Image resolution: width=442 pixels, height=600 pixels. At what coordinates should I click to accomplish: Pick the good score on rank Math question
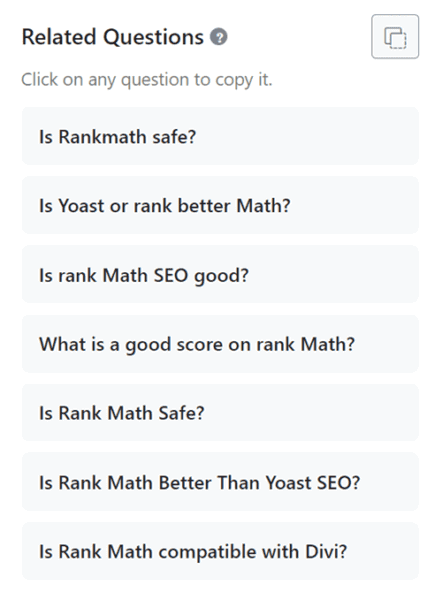(220, 344)
